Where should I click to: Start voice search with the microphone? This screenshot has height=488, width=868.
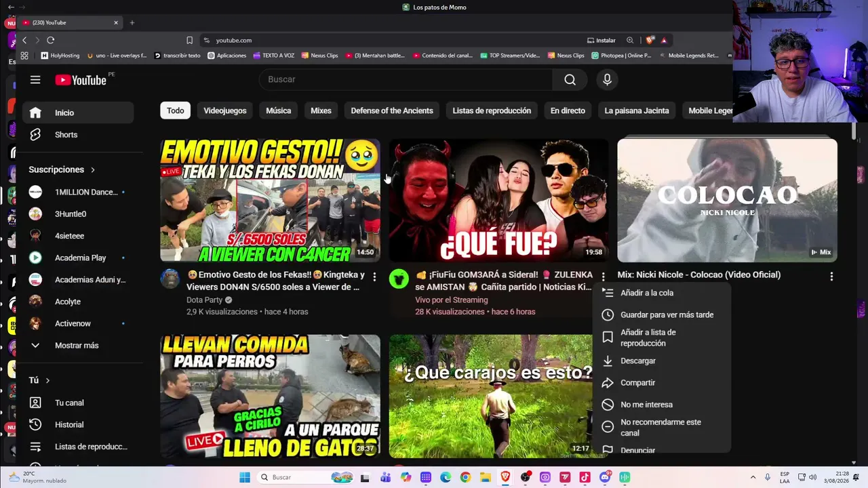pos(607,79)
